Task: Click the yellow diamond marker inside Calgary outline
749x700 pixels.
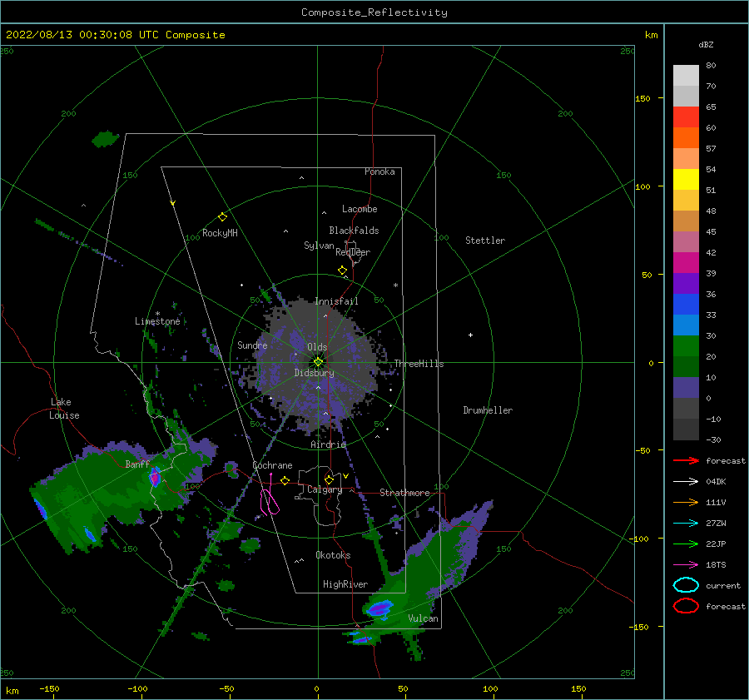Action: pos(329,479)
